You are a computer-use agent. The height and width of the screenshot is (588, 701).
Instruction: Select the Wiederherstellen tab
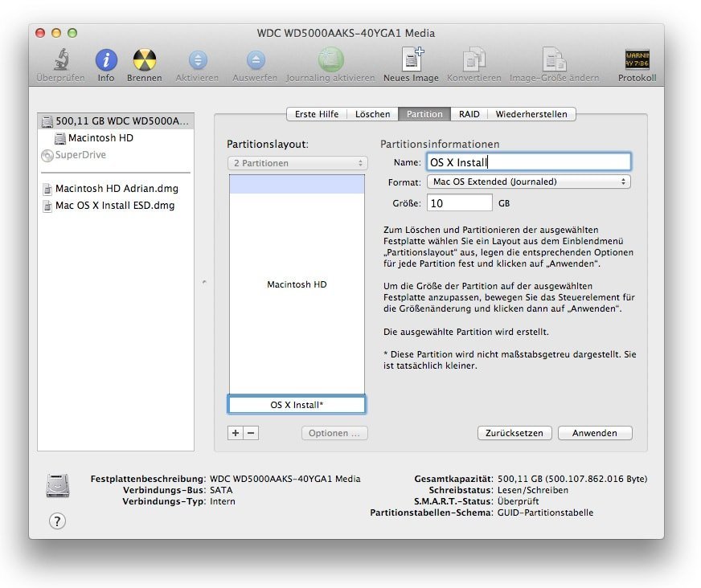pos(531,114)
